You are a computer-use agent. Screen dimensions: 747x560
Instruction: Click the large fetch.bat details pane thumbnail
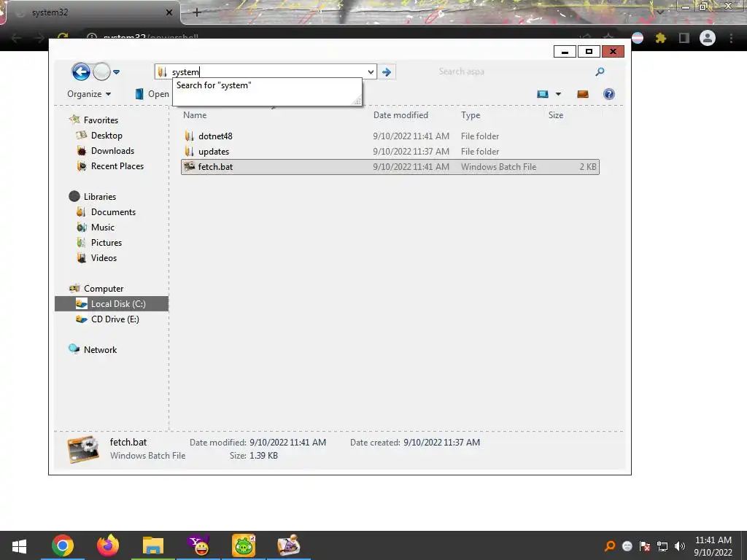(83, 449)
